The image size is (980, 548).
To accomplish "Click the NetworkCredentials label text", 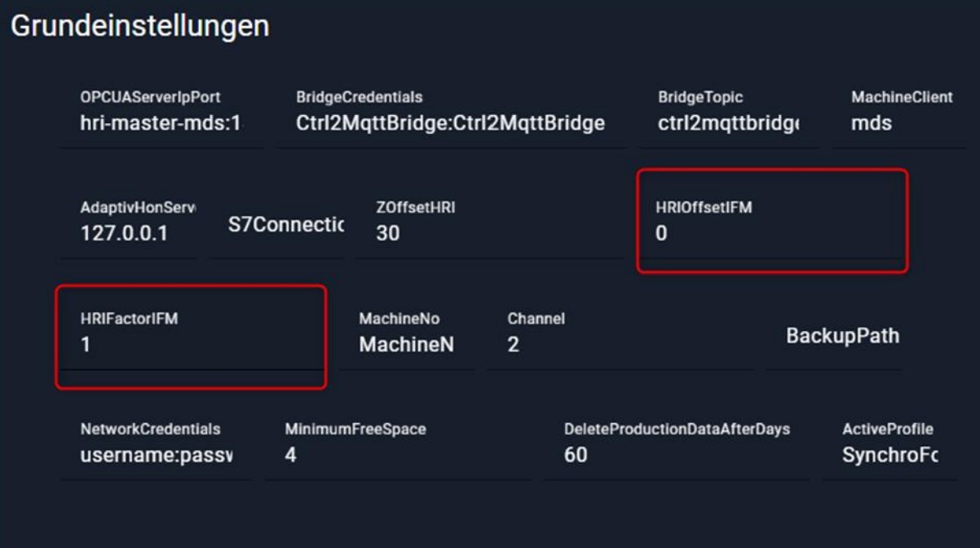I will point(150,429).
